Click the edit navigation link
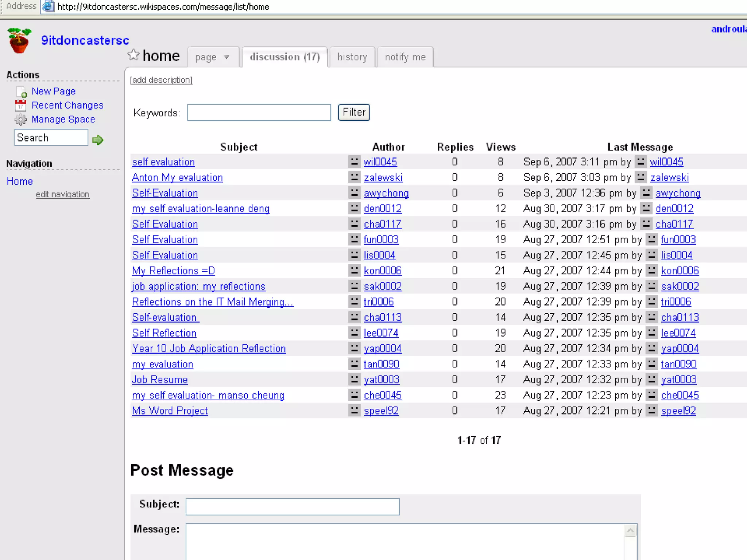 [63, 194]
